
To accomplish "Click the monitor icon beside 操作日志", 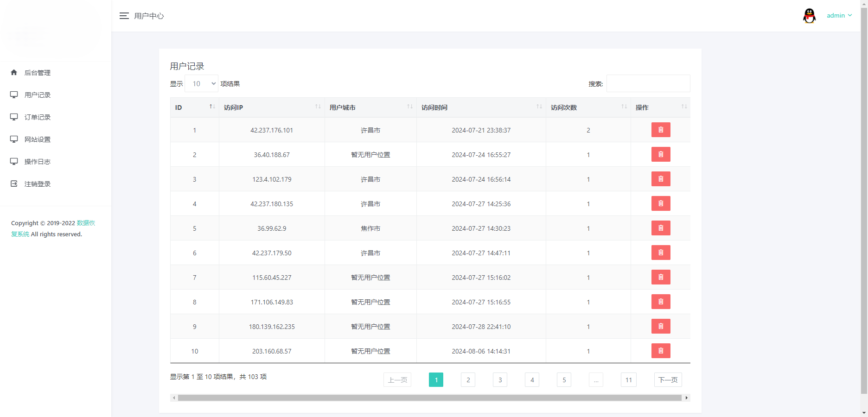I will tap(14, 161).
